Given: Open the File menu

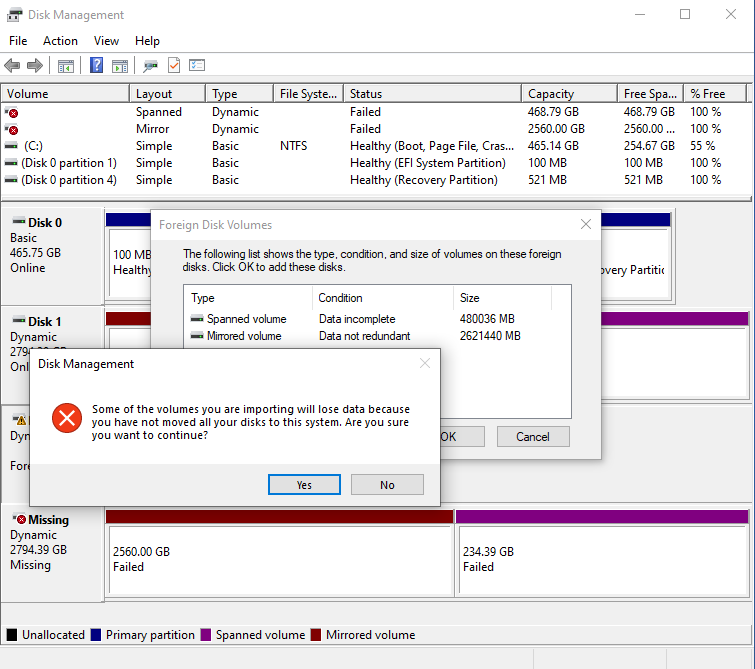Looking at the screenshot, I should [18, 41].
